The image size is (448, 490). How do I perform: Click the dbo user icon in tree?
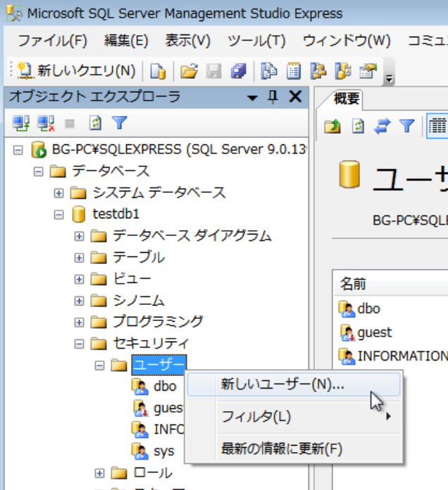pos(139,387)
